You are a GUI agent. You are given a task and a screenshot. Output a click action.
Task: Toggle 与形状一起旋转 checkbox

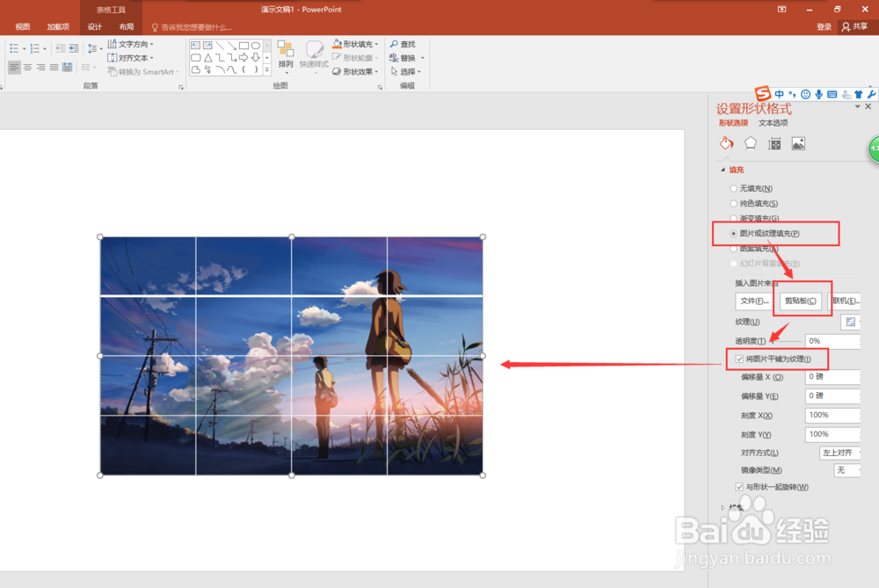[x=739, y=487]
